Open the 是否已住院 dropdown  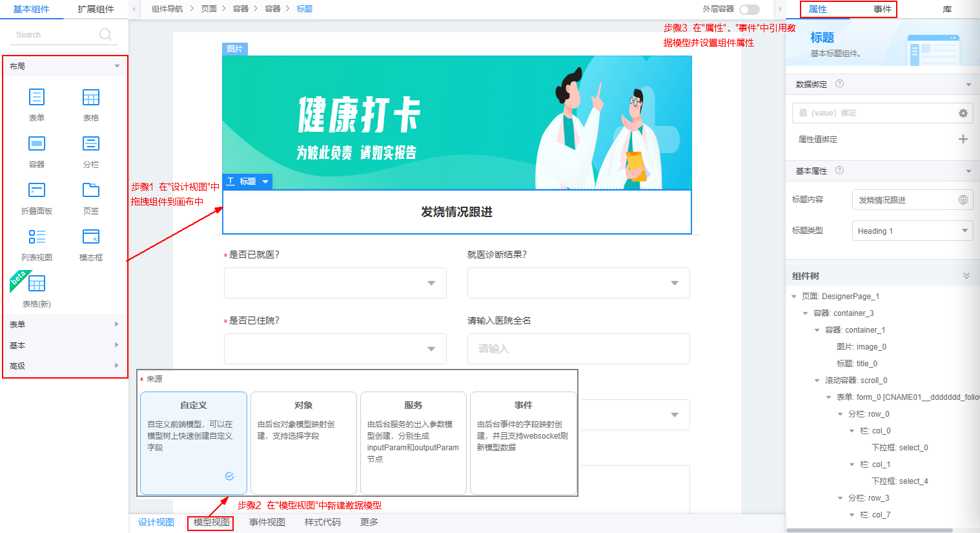335,349
